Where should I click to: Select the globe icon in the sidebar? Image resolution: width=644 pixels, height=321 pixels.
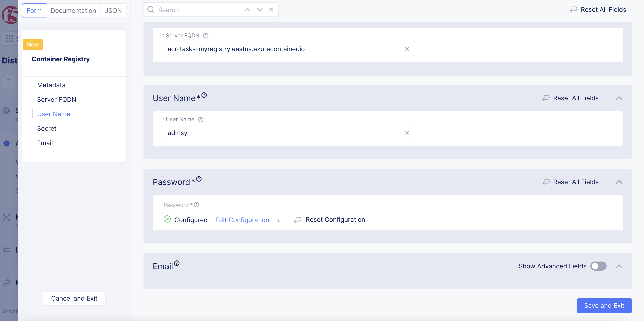pyautogui.click(x=6, y=111)
